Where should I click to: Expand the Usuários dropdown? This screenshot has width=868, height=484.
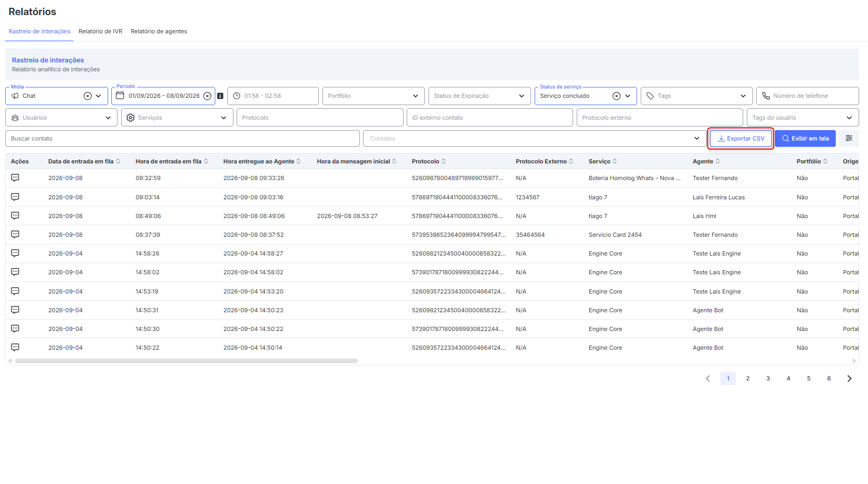tap(108, 118)
